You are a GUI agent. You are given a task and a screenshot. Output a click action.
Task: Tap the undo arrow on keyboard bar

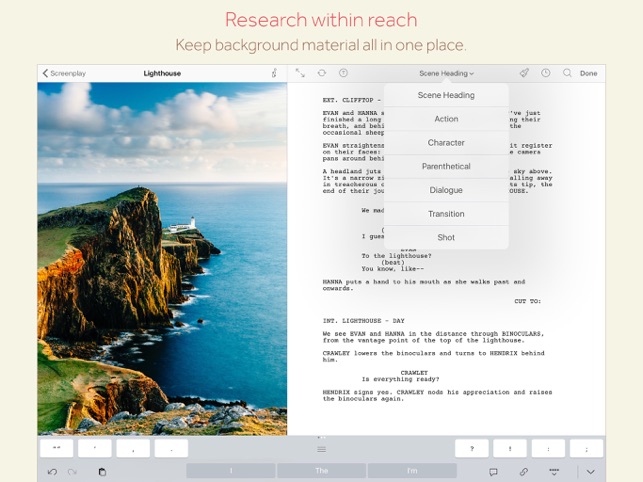pyautogui.click(x=52, y=472)
